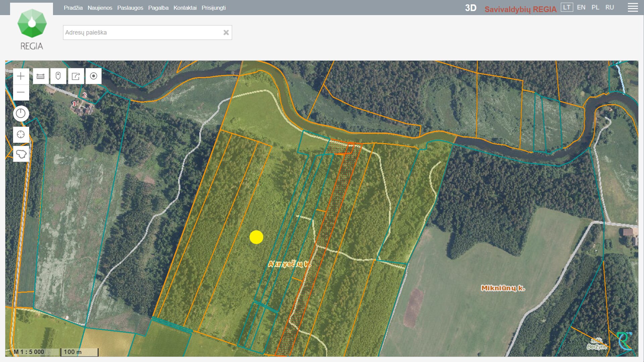Click the point selection dot icon
The width and height of the screenshot is (644, 362).
(x=93, y=76)
